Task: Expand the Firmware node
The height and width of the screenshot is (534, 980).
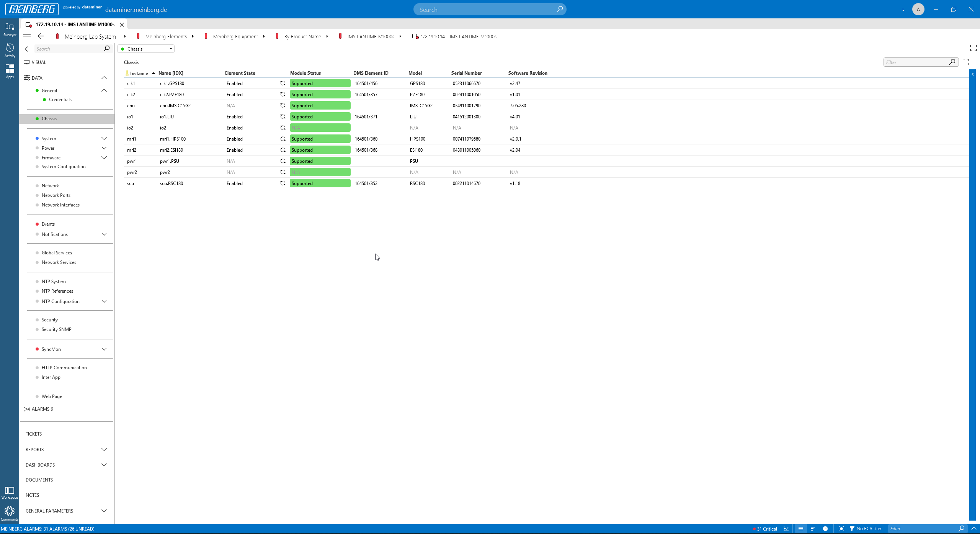Action: [104, 157]
